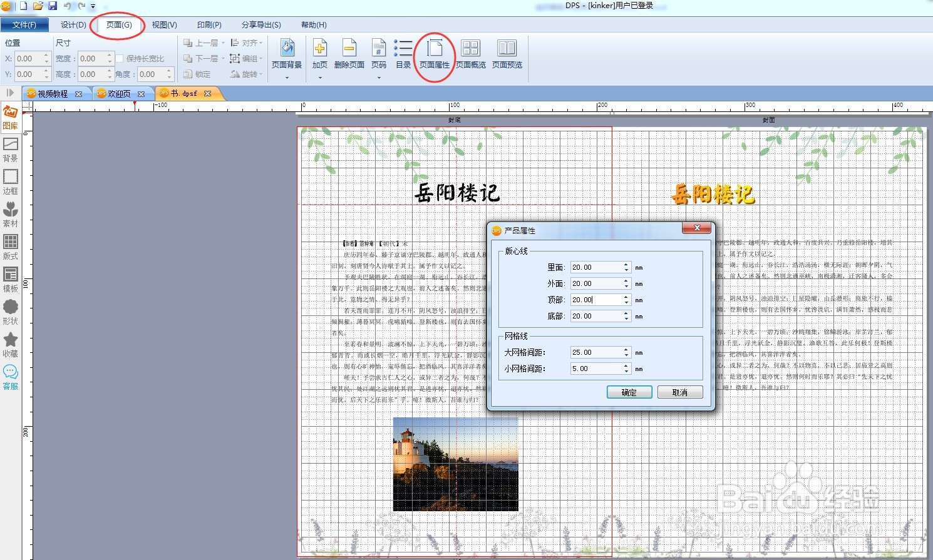Open the 图库 gallery sidebar panel
This screenshot has height=560, width=933.
(11, 118)
